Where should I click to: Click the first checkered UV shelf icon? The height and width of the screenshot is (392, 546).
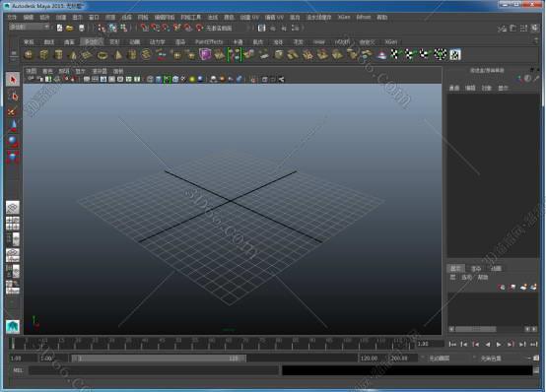(395, 54)
